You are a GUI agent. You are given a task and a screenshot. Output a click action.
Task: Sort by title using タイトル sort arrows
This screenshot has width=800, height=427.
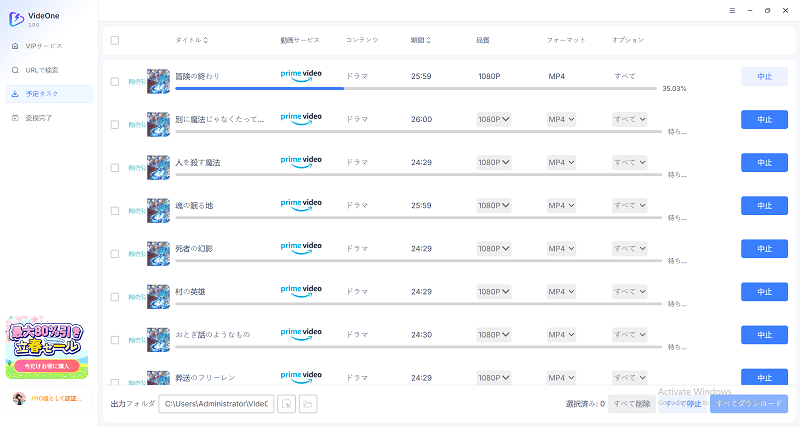(x=206, y=40)
